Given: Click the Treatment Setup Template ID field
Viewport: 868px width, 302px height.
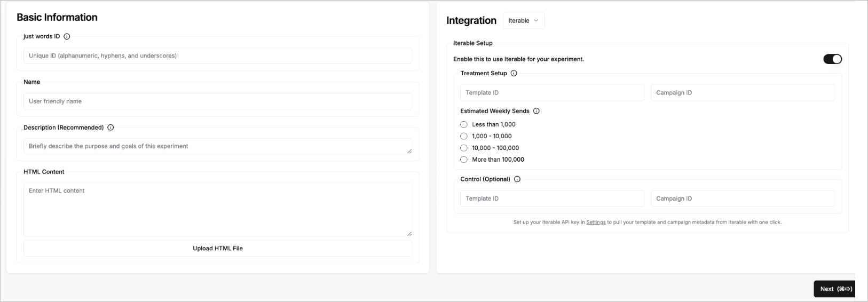Looking at the screenshot, I should (x=552, y=93).
